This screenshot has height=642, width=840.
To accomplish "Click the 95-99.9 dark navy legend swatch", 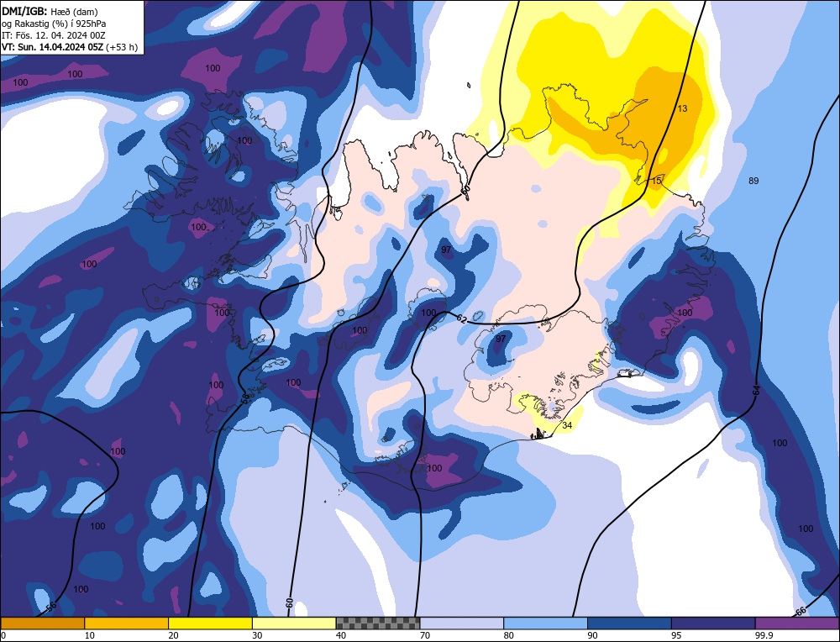I will click(713, 624).
